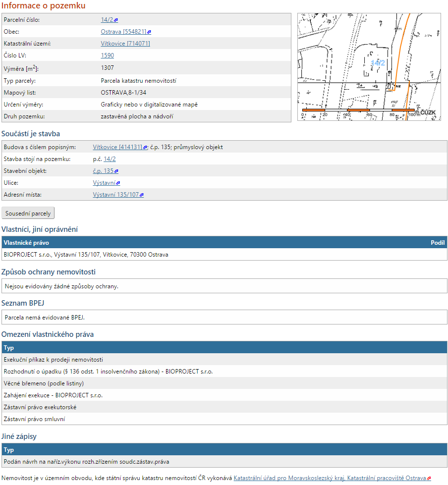Open p.č. 14/2 link in building section
Viewport: 448px width, 485px height.
110,159
